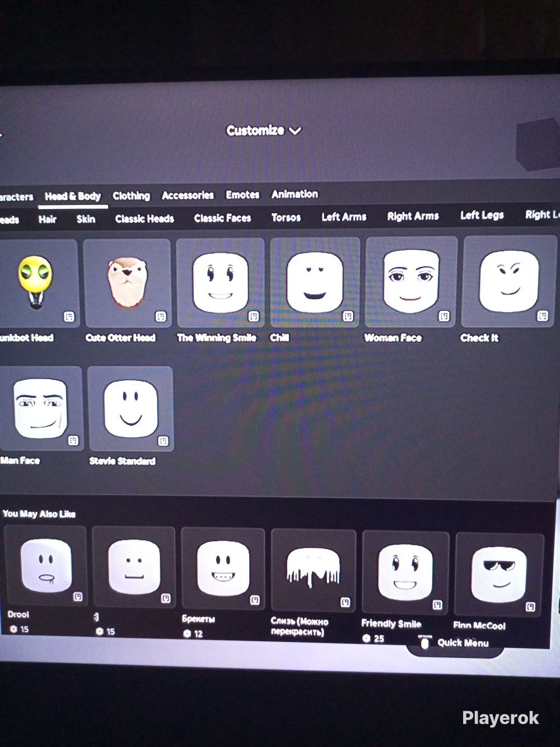This screenshot has height=747, width=560.
Task: Click badge icon on Слизь tile
Action: (x=346, y=602)
